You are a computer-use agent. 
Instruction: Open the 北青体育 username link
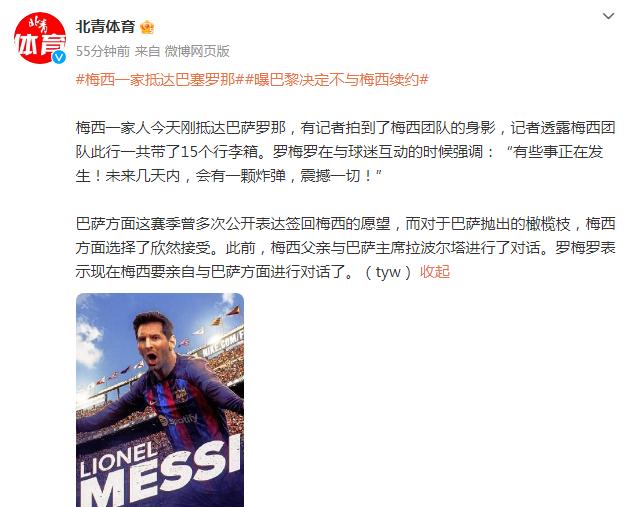tap(105, 27)
